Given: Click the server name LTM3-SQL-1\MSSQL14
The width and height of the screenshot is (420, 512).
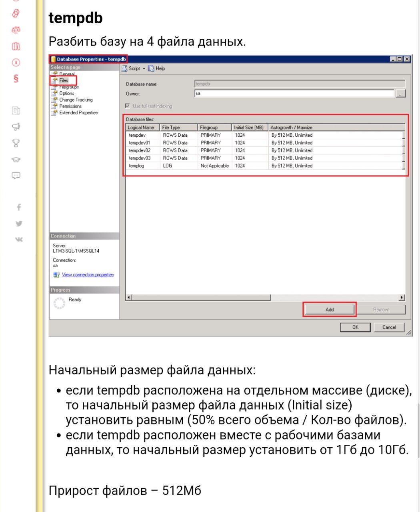Looking at the screenshot, I should click(76, 251).
